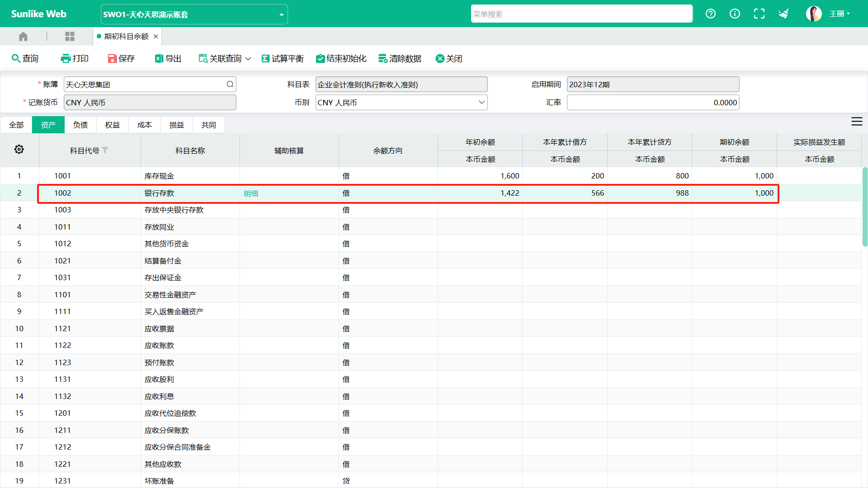Click the help question mark icon
868x488 pixels.
pyautogui.click(x=711, y=14)
